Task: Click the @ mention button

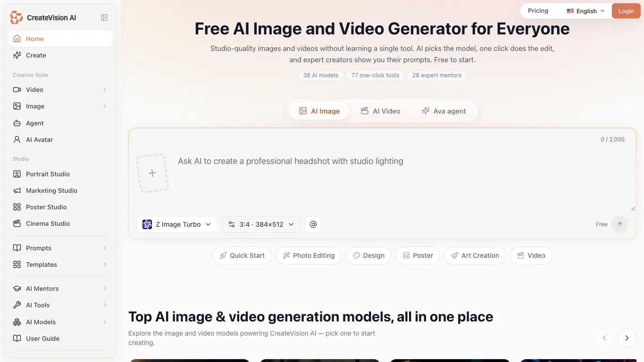Action: tap(313, 224)
